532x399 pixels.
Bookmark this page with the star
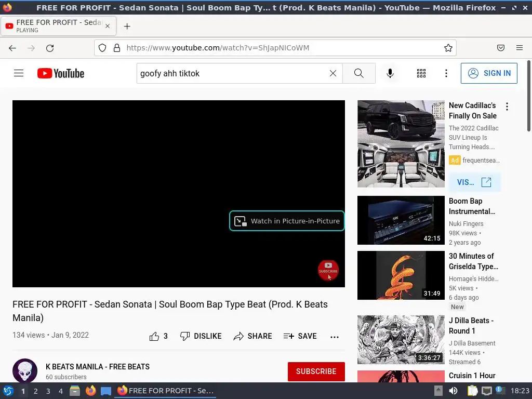coord(448,48)
